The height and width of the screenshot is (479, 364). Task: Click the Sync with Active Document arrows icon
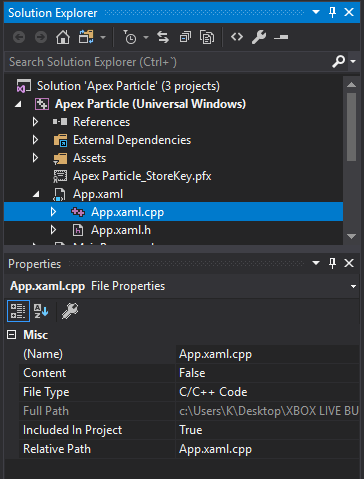click(x=163, y=37)
